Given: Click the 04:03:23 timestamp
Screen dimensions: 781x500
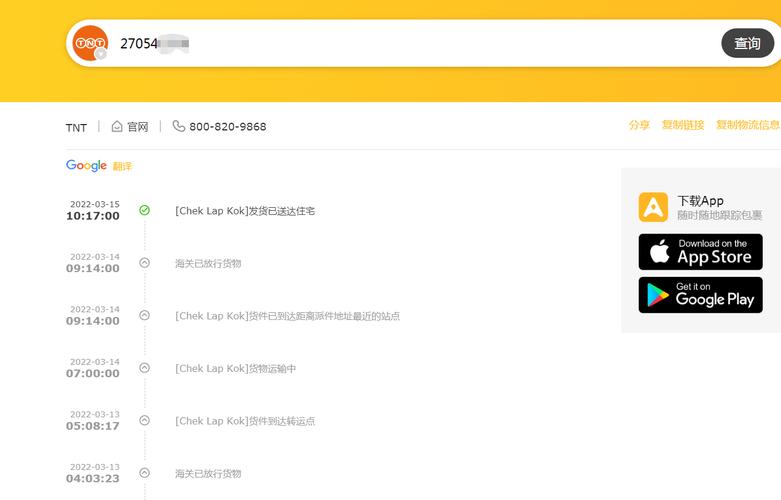Looking at the screenshot, I should click(x=93, y=479).
